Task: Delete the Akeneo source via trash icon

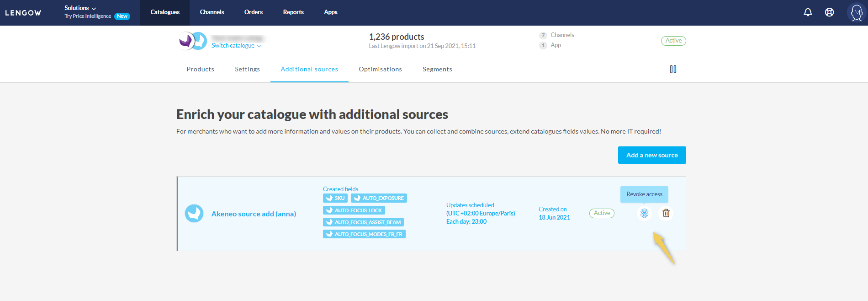Action: pyautogui.click(x=666, y=213)
